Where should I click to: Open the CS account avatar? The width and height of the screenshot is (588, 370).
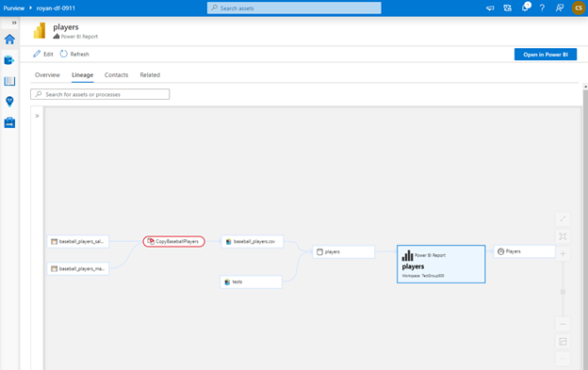pos(579,8)
